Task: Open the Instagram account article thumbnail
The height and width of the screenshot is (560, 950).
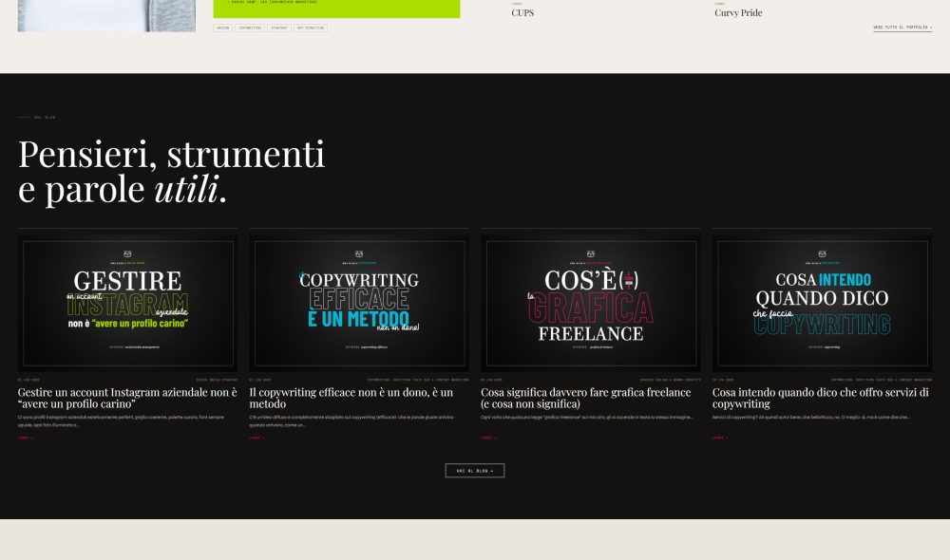Action: click(127, 304)
